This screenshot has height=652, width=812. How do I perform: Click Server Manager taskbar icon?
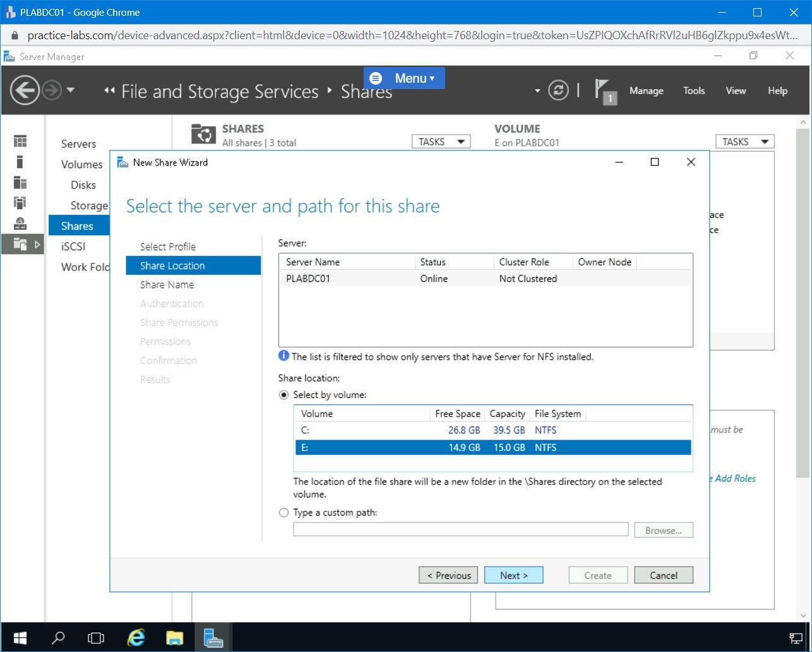click(x=213, y=637)
